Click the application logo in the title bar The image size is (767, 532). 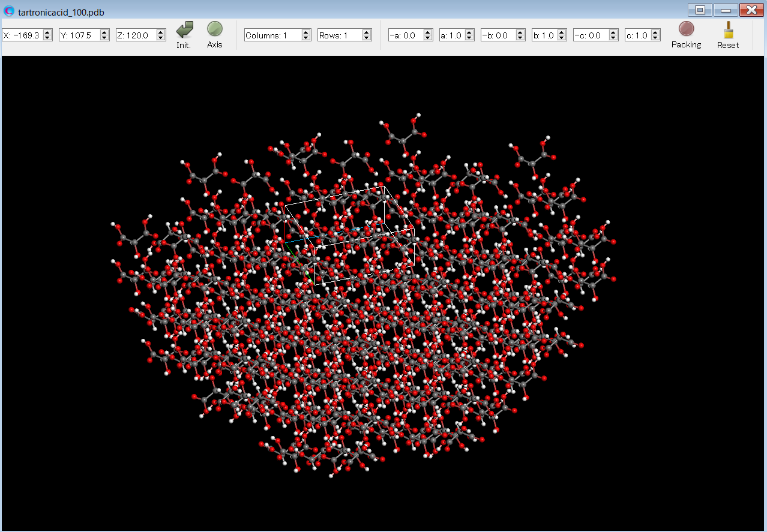(8, 11)
